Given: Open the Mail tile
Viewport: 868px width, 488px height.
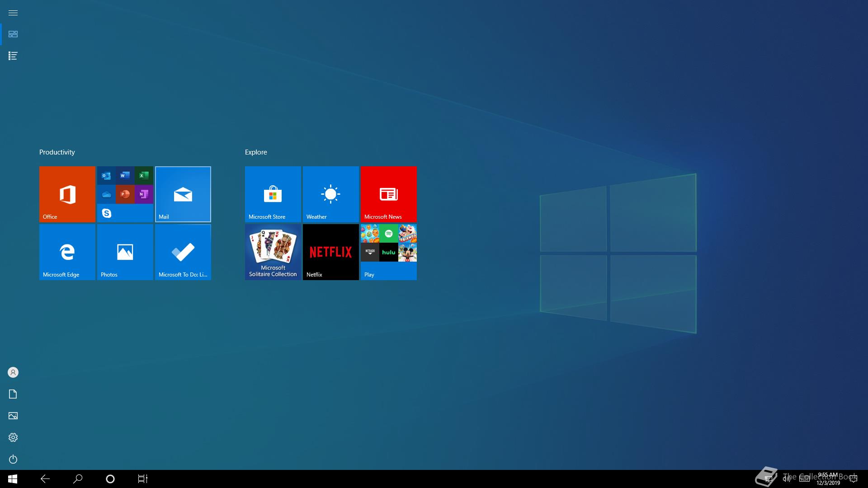Looking at the screenshot, I should (x=183, y=194).
